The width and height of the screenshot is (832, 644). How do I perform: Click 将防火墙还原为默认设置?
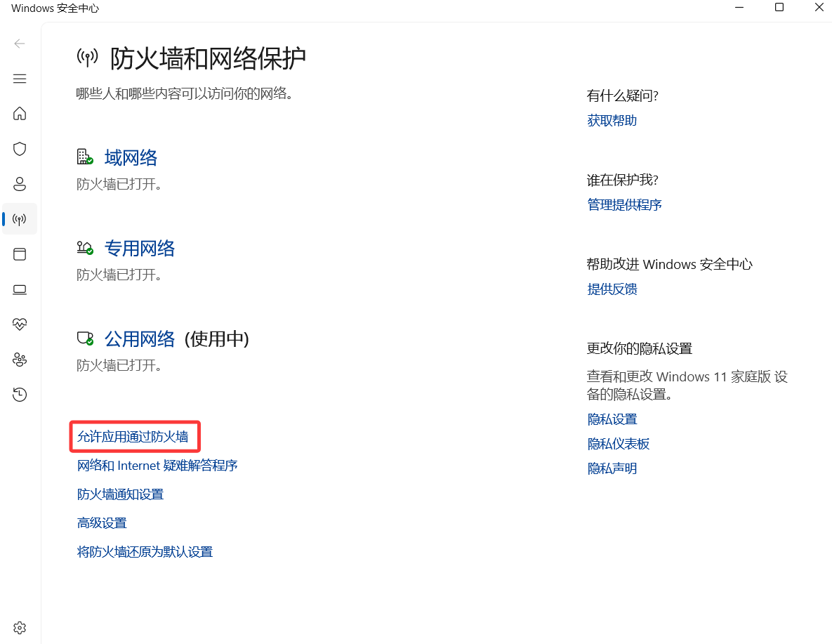tap(145, 552)
